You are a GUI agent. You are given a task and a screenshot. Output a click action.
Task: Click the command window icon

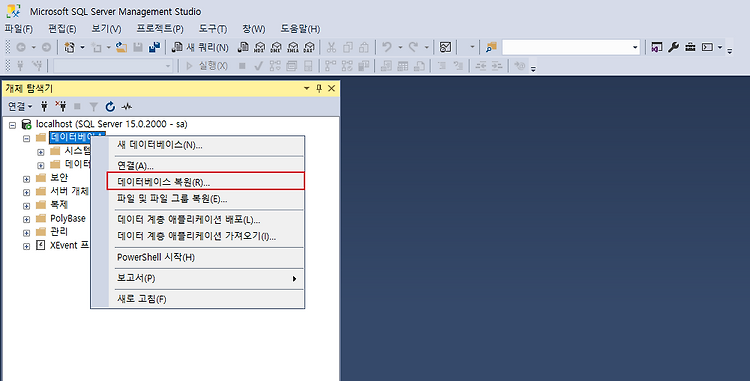tap(707, 47)
